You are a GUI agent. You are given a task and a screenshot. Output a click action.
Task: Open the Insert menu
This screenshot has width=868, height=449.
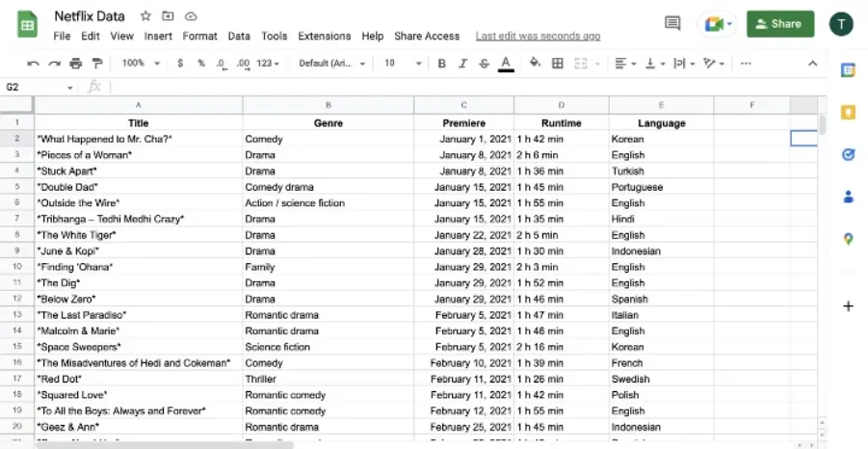coord(158,36)
